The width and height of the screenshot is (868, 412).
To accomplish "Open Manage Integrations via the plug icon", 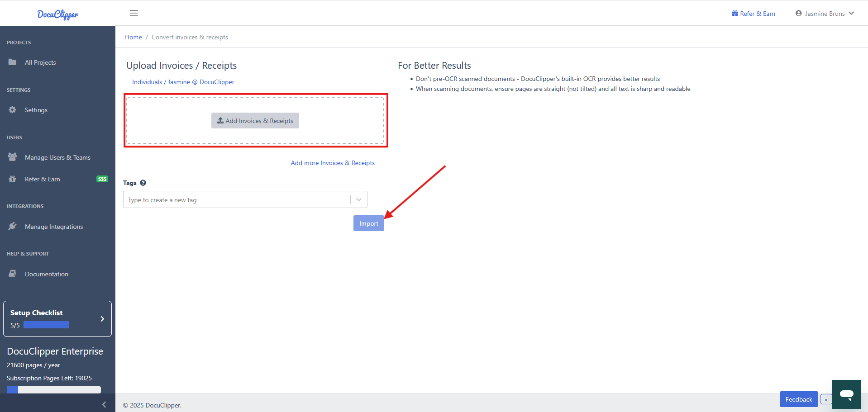I will click(x=13, y=226).
